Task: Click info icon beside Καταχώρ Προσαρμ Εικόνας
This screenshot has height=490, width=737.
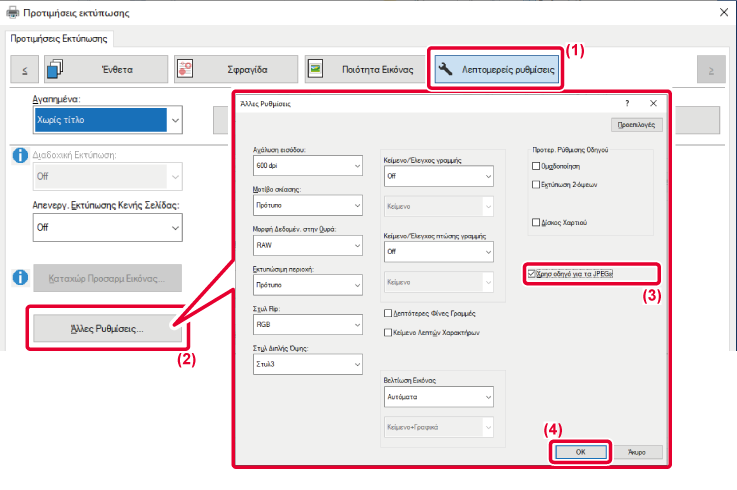Action: click(18, 276)
